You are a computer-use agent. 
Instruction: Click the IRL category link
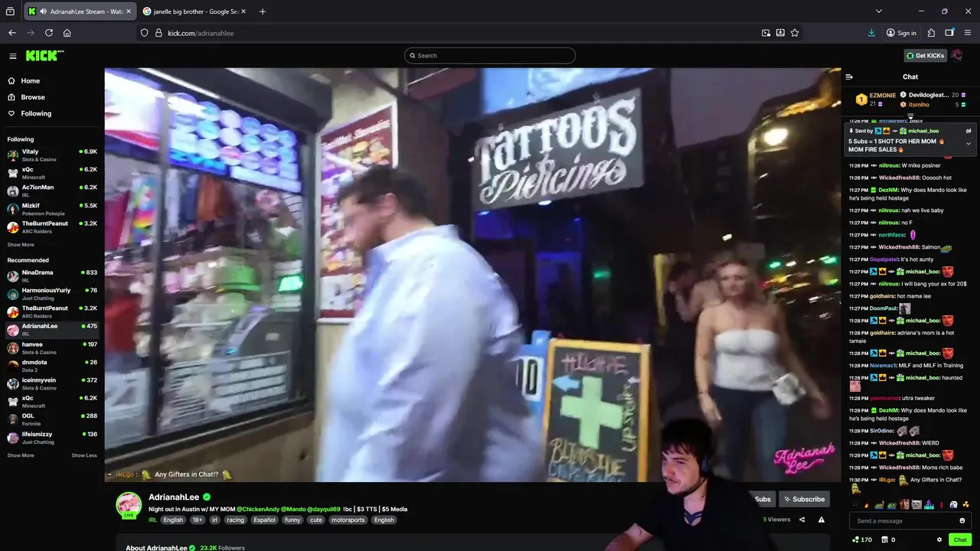[153, 520]
